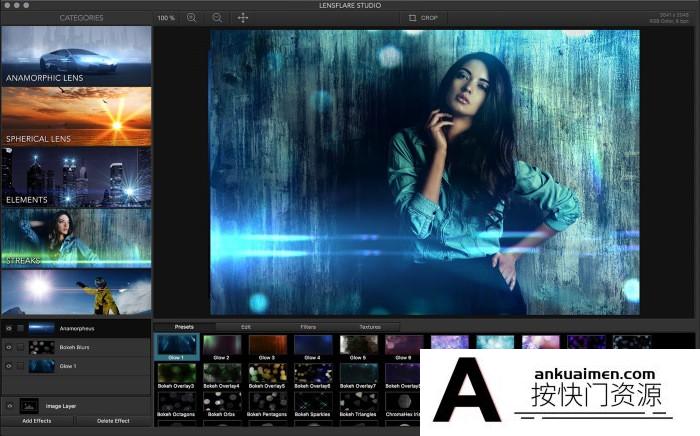Select the cyan bokeh preset thumbnail
This screenshot has height=436, width=700.
click(495, 342)
